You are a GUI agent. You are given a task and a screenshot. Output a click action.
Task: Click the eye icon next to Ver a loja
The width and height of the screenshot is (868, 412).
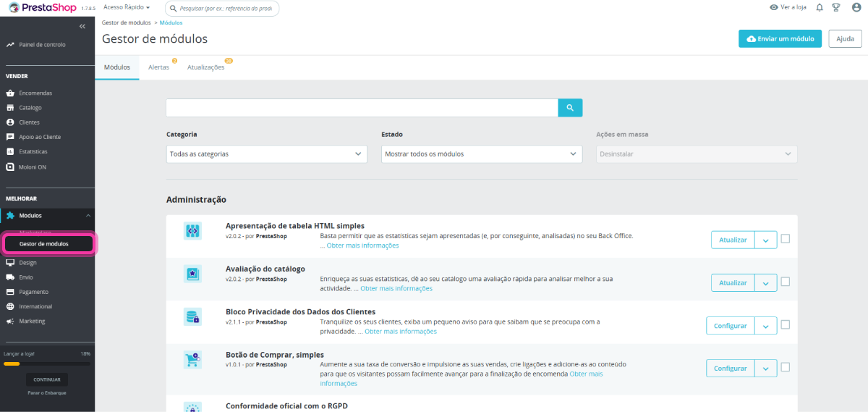774,7
